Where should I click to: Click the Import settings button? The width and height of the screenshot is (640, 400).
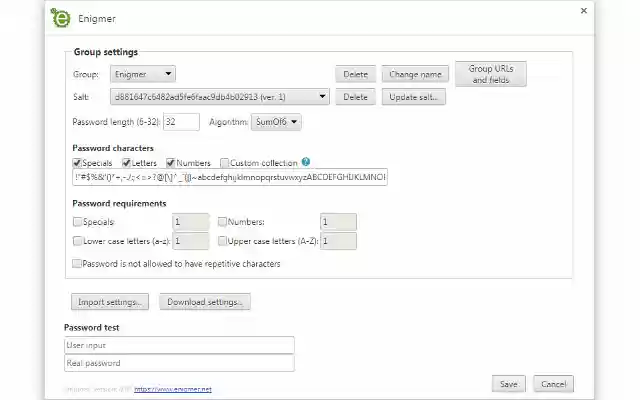tap(110, 302)
